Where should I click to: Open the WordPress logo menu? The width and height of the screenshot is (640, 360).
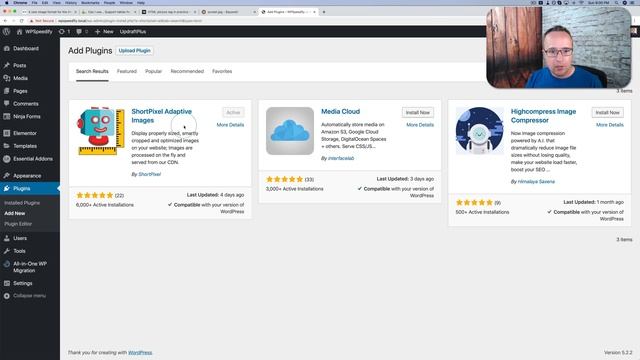[6, 31]
